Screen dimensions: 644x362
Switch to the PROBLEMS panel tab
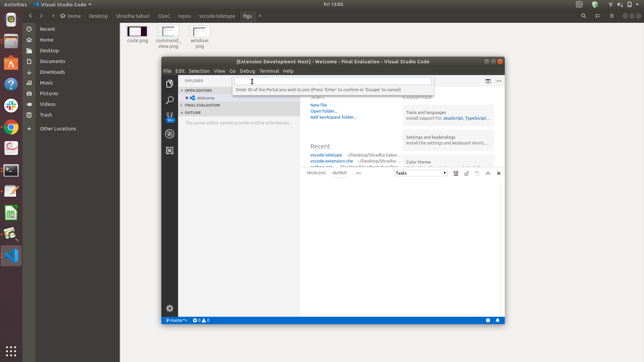(316, 173)
